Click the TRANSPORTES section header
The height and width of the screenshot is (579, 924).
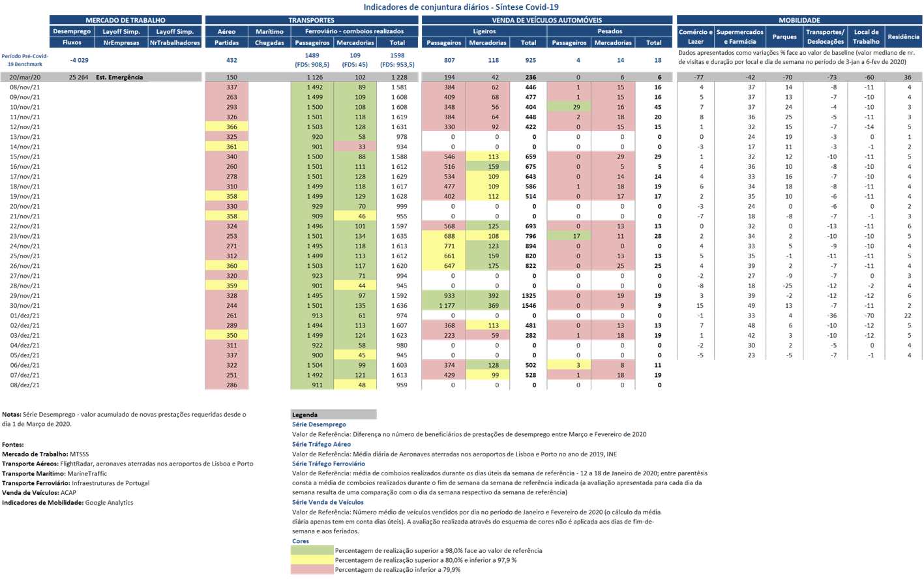point(311,20)
